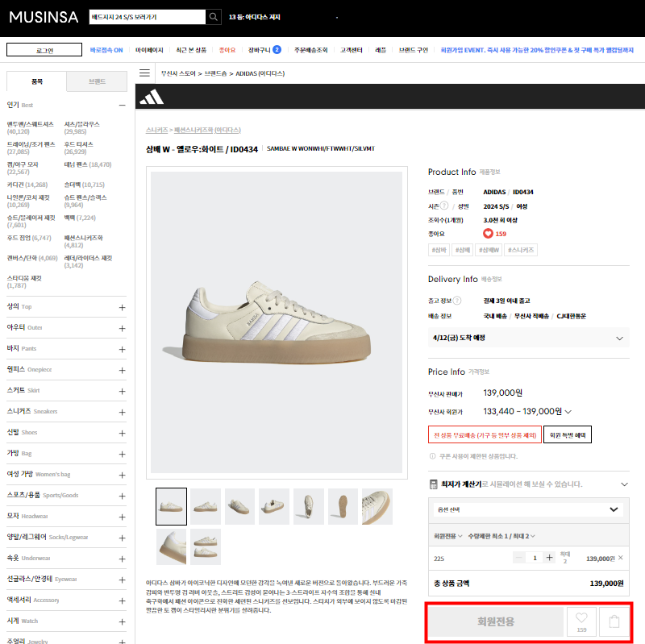
Task: Collapse the 인기 Best section
Action: [123, 106]
